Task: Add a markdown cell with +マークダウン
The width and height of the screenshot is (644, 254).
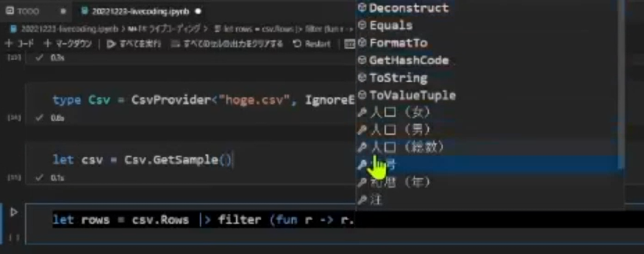Action: [68, 44]
